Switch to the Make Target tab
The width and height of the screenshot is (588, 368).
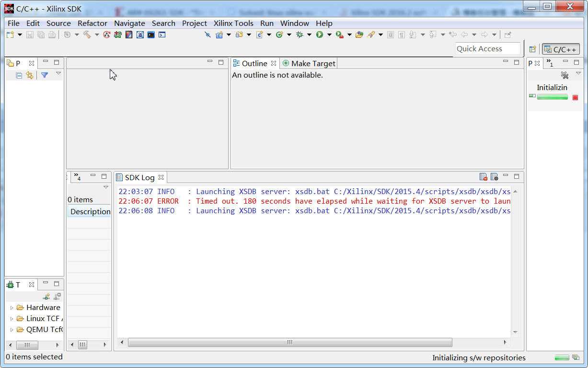pyautogui.click(x=309, y=63)
